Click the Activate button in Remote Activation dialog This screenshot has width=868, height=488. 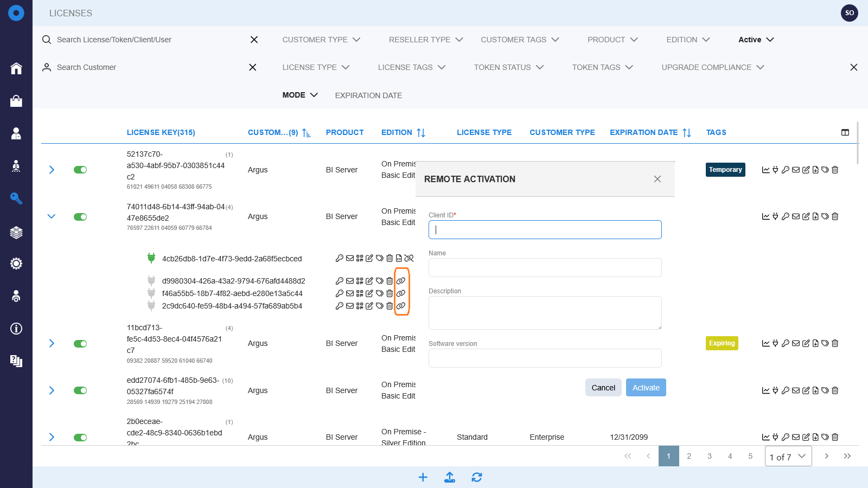point(646,387)
